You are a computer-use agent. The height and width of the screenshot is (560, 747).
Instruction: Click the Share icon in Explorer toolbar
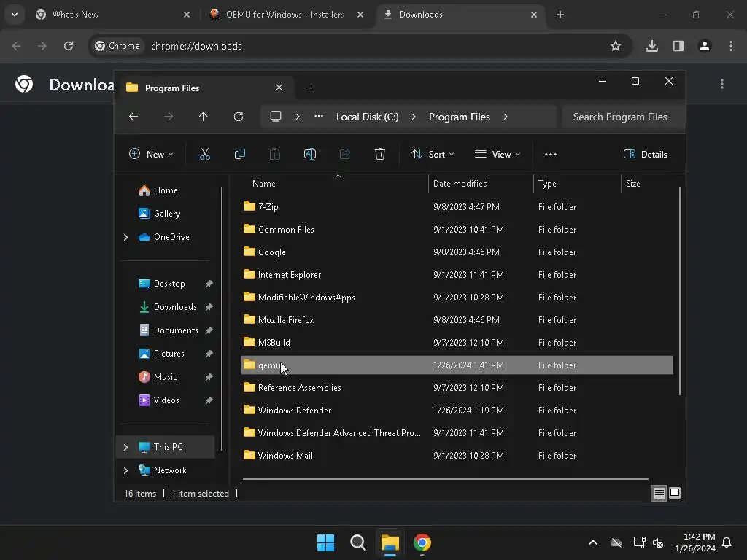345,154
